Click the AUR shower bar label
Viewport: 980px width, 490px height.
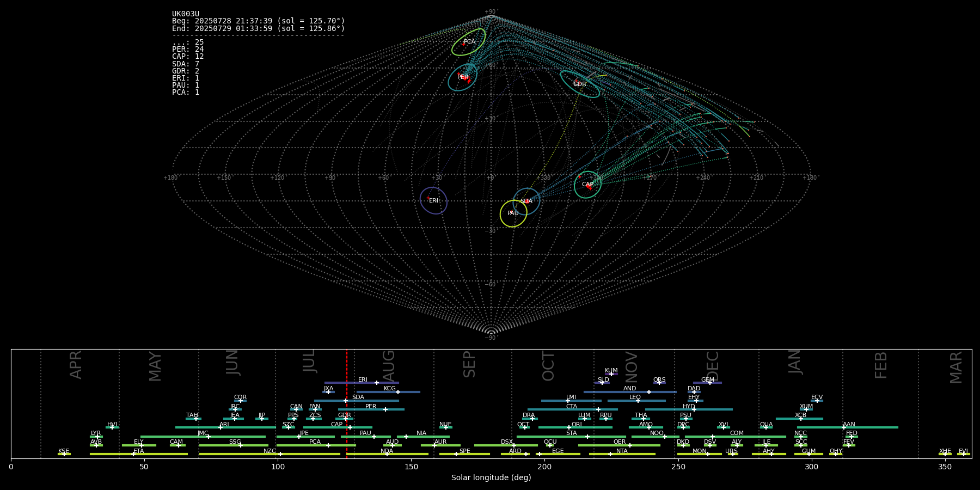point(440,442)
